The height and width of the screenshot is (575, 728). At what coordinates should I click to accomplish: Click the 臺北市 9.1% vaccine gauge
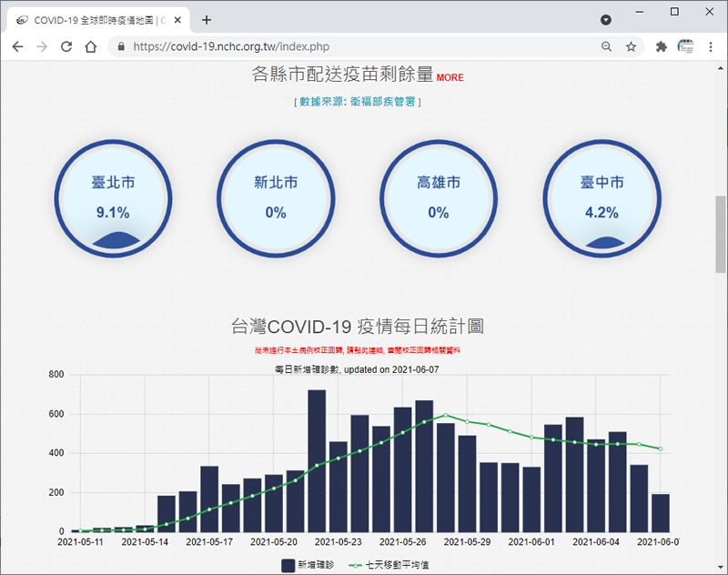(x=114, y=198)
